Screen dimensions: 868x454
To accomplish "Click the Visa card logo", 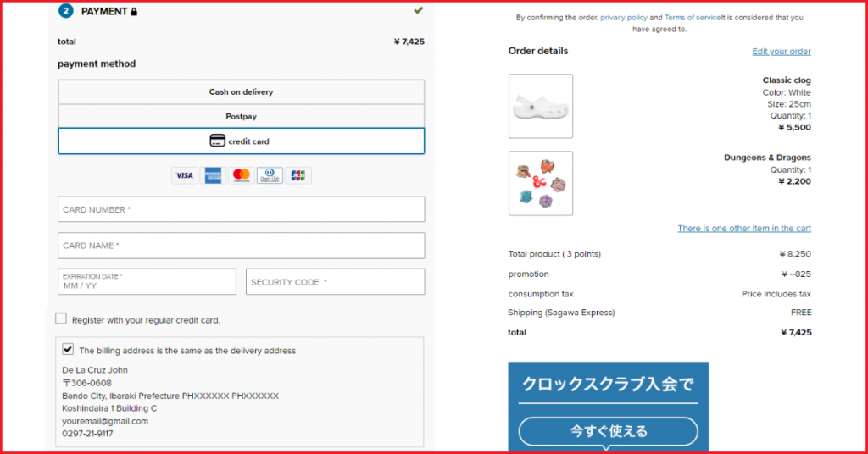I will (184, 175).
